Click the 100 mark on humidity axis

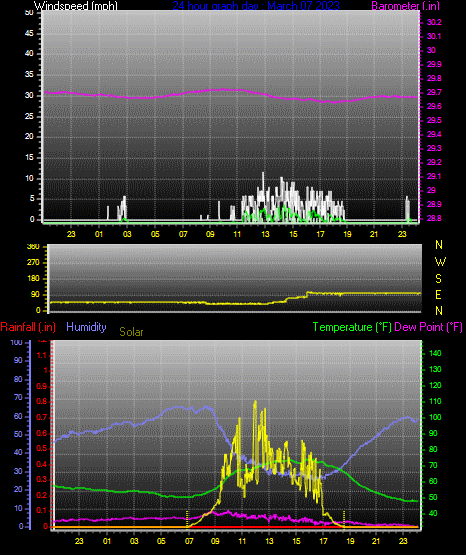[16, 342]
